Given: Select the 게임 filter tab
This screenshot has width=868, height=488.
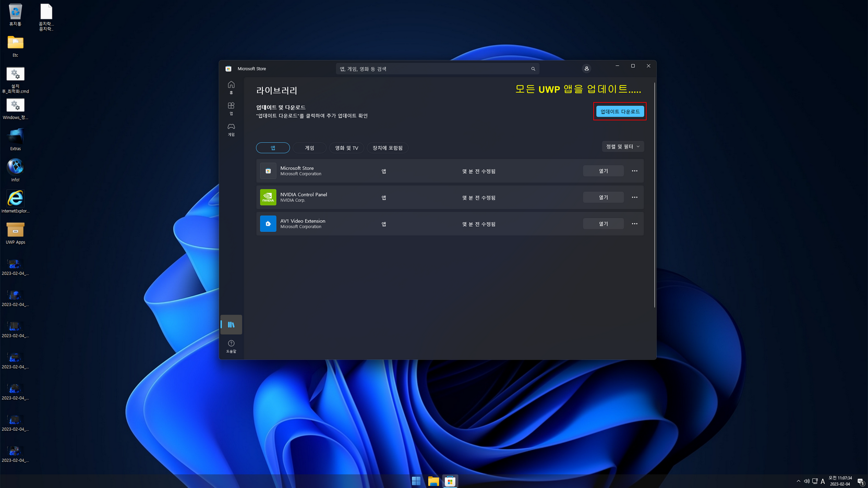Looking at the screenshot, I should [309, 148].
